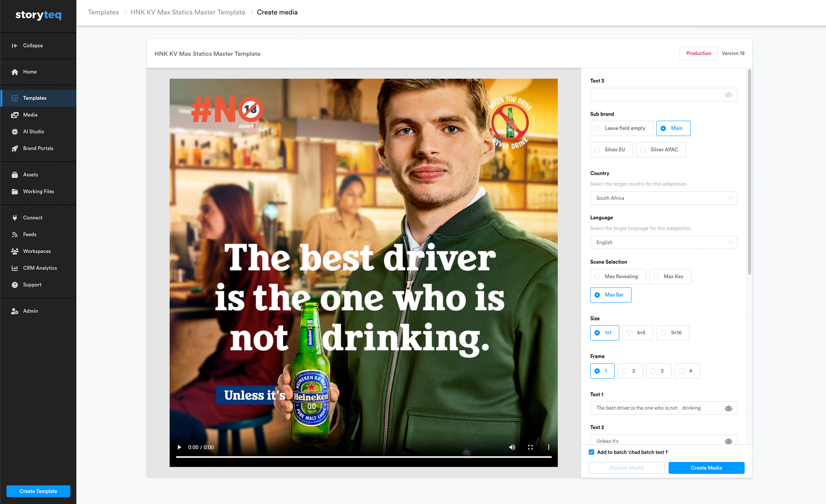Open the Language dropdown showing English
826x504 pixels.
[664, 242]
